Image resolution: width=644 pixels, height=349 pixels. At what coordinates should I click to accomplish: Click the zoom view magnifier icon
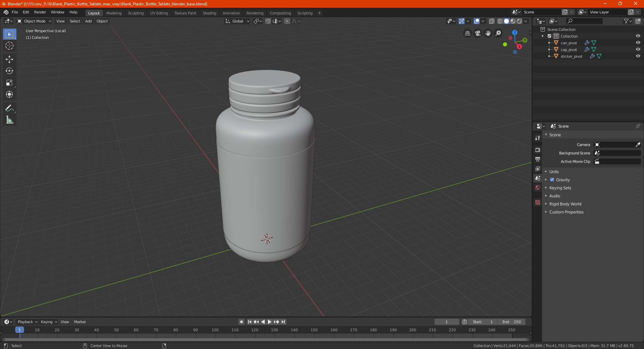click(498, 33)
